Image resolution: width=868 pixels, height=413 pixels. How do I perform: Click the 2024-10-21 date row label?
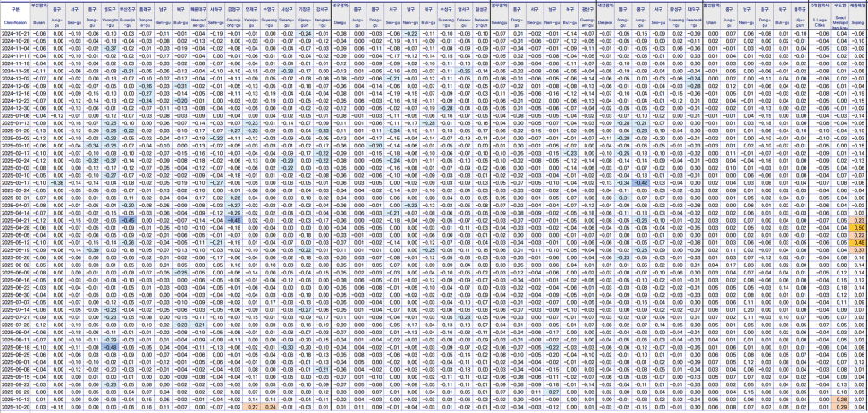coord(15,32)
